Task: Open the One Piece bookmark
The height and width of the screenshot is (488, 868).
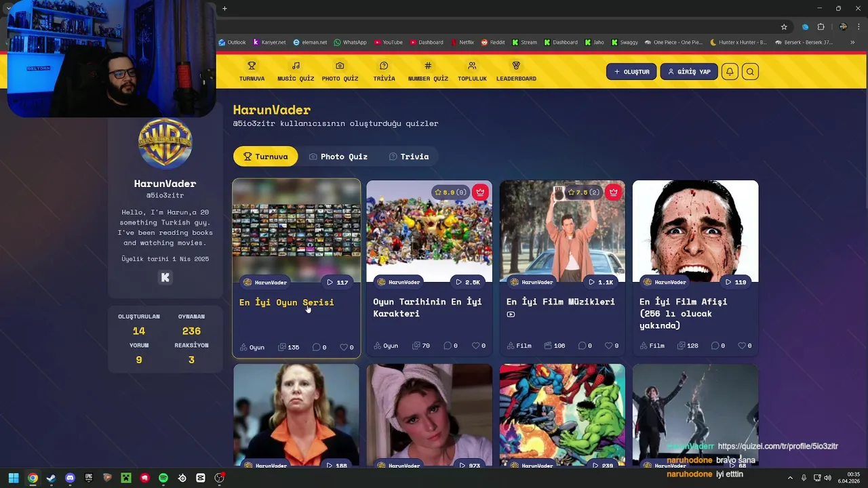Action: [x=673, y=42]
